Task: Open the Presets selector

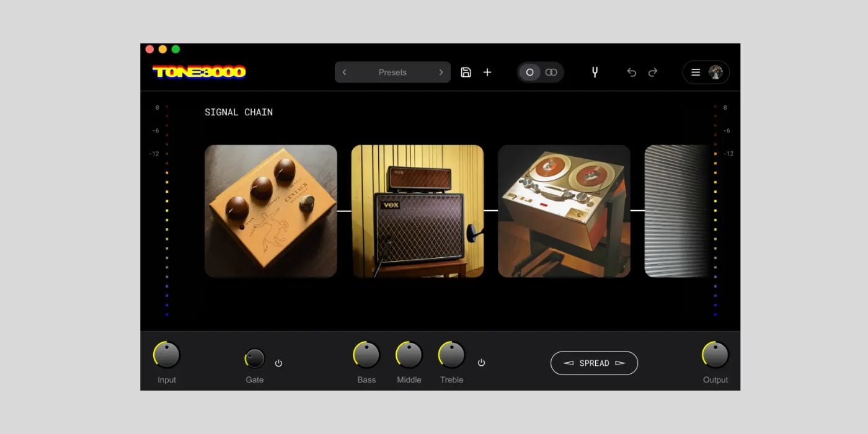Action: [x=392, y=73]
